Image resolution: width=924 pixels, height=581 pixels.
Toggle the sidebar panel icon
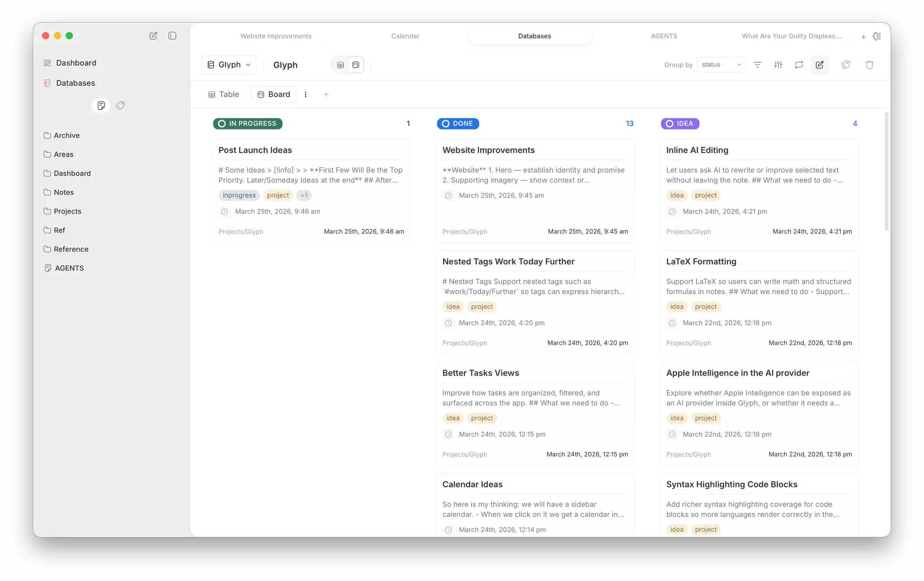click(172, 36)
